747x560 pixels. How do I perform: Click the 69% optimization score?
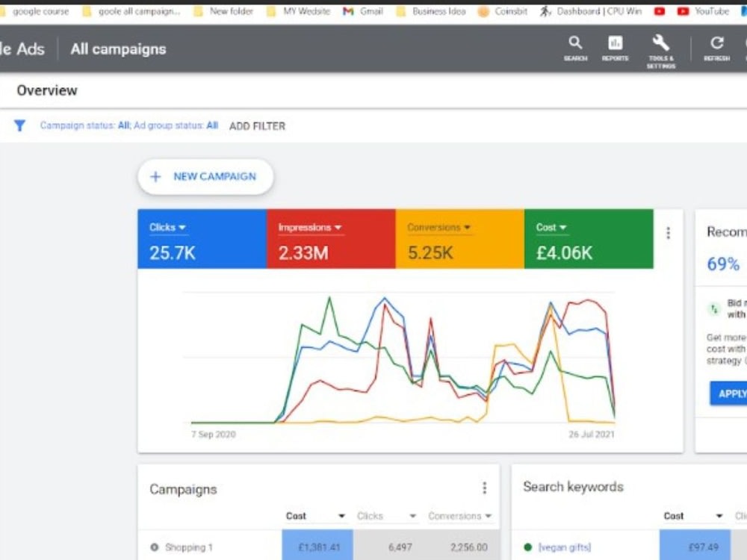pos(723,264)
